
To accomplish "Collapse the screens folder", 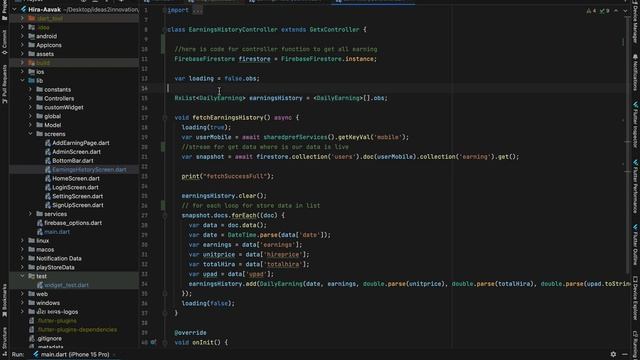I will (30, 134).
